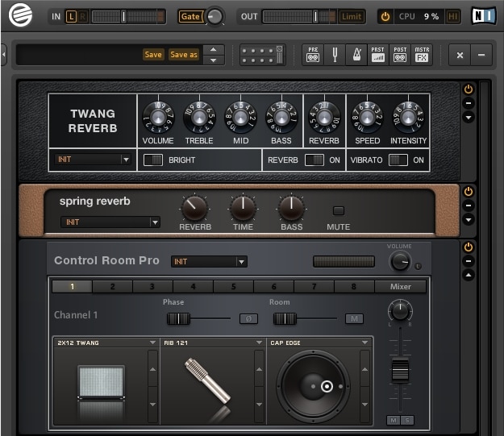This screenshot has height=436, width=504.
Task: Power off the spring reverb module
Action: coord(469,192)
